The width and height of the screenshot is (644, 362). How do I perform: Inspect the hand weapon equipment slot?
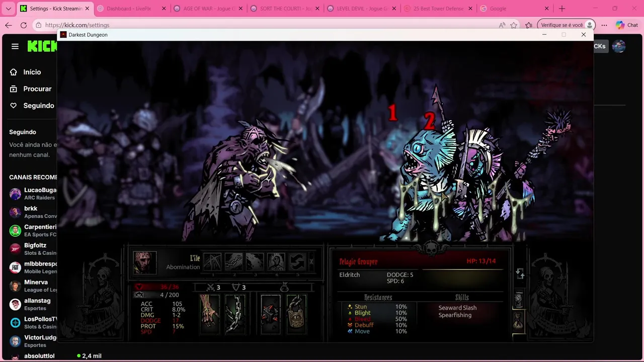210,313
